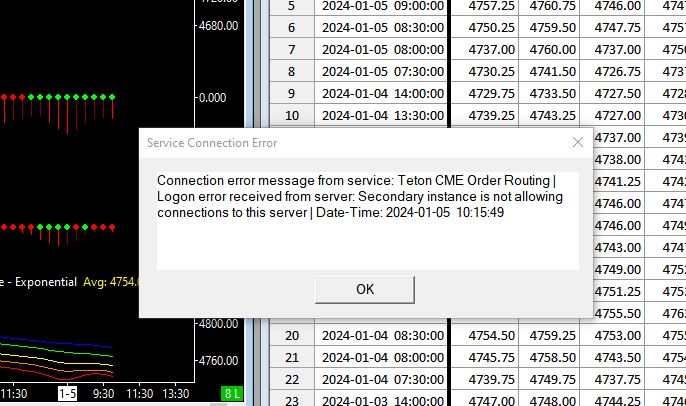Click the cell with value 4748.00
This screenshot has height=406, width=686.
(550, 399)
